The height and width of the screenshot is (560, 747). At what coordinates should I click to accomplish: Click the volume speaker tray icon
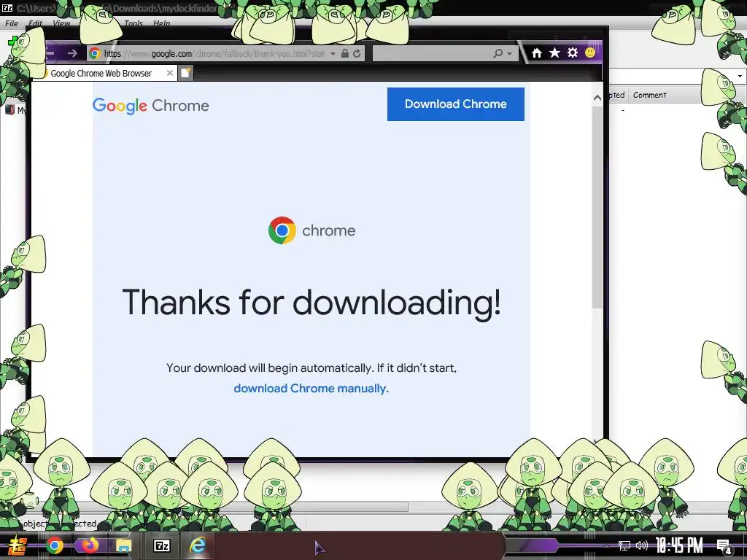point(642,545)
